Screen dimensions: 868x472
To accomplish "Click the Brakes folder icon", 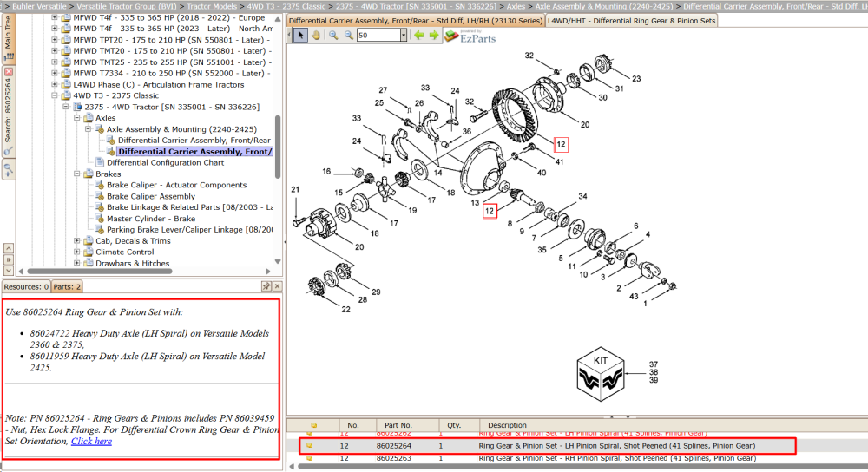I will point(89,174).
